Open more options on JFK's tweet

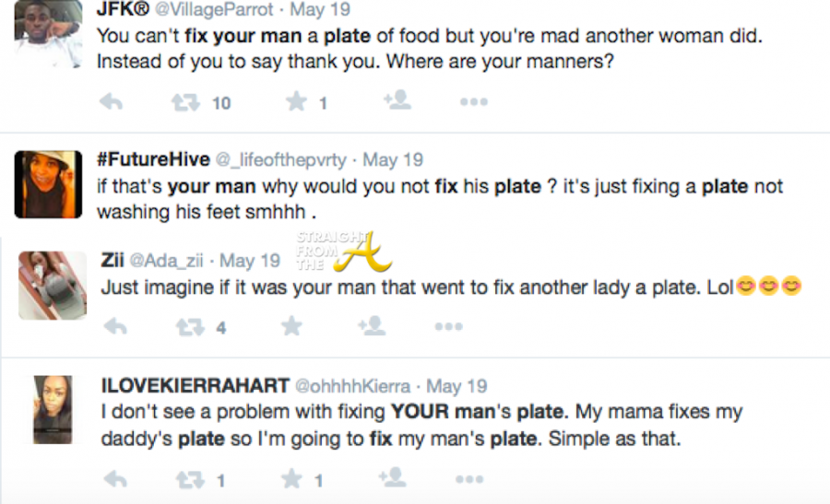pos(473,102)
